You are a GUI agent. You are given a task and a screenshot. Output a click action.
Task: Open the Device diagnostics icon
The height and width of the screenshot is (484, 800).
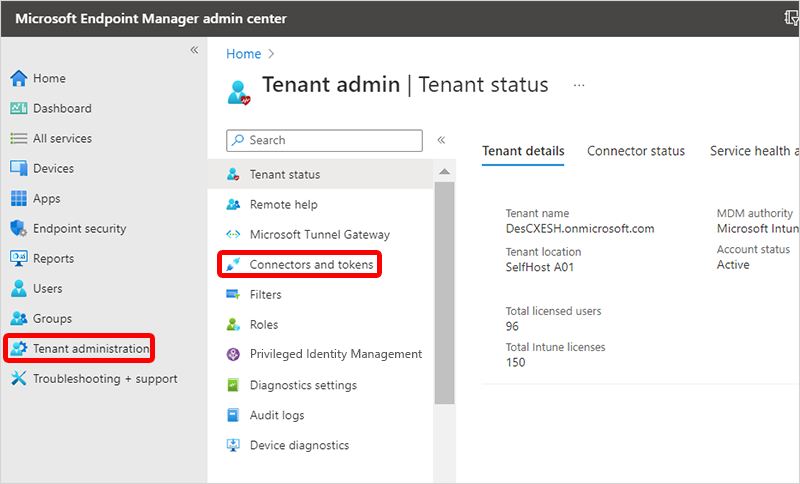tap(233, 445)
